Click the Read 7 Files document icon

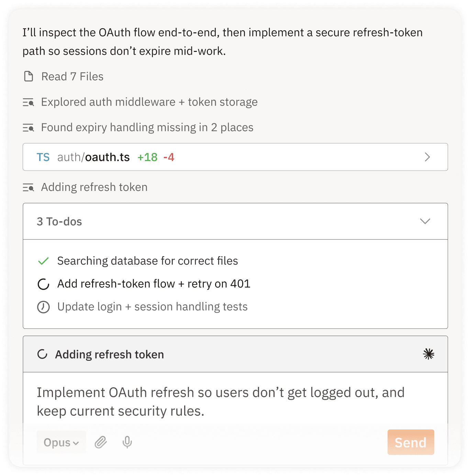(x=29, y=77)
